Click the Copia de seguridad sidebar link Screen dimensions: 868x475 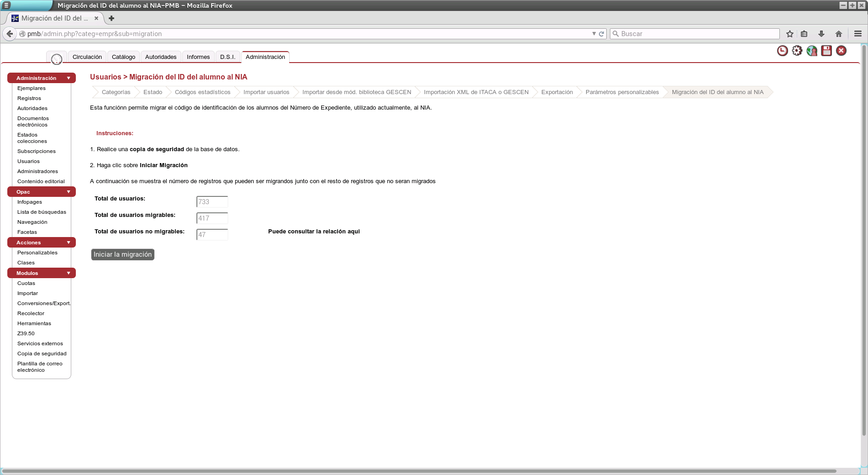42,354
